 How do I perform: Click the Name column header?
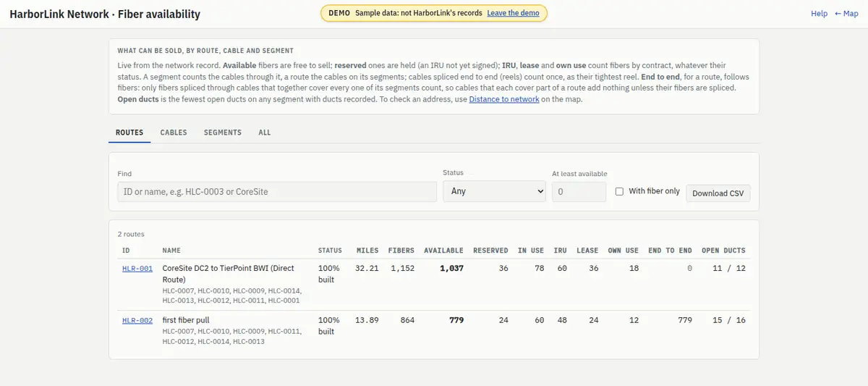[171, 251]
